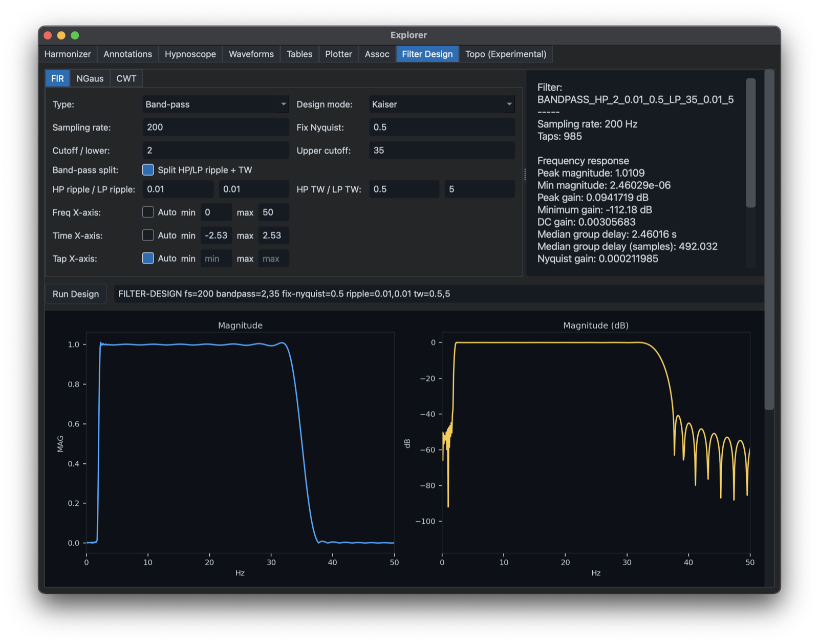Open the Design mode Kaiser dropdown
Screen dimensions: 819x644
[442, 104]
